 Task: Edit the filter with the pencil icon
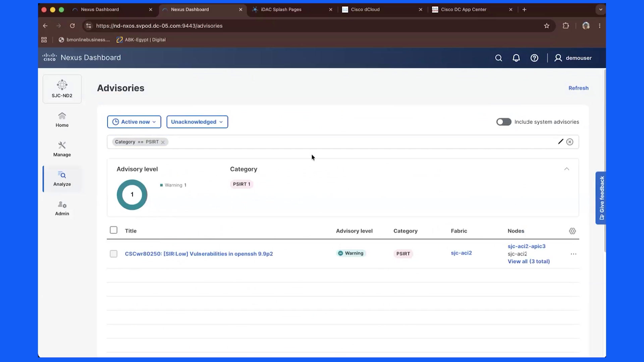[560, 142]
